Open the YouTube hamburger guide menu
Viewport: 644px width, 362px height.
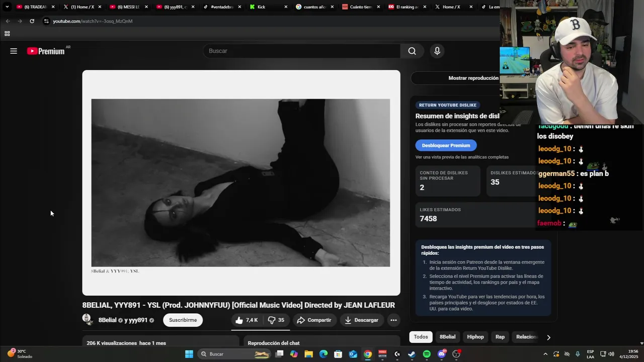(14, 51)
